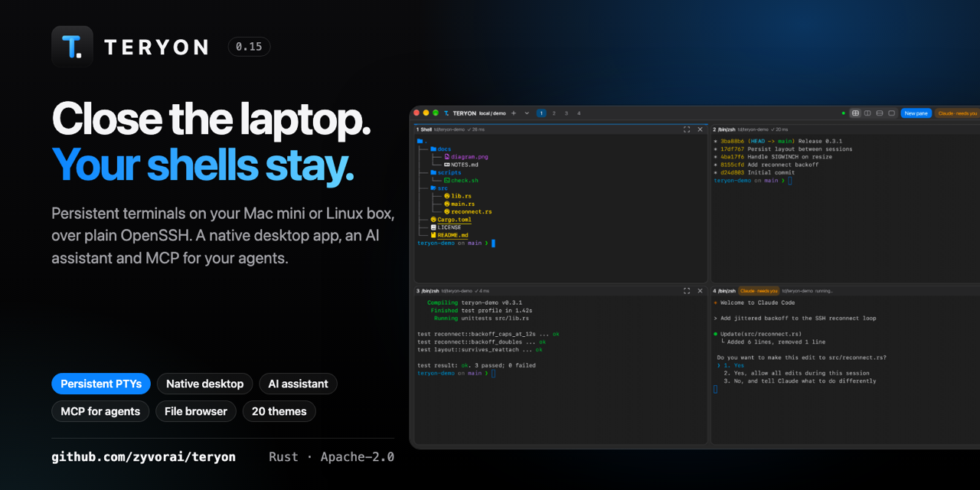Add a new workspace with the plus icon
The width and height of the screenshot is (980, 490).
(514, 113)
